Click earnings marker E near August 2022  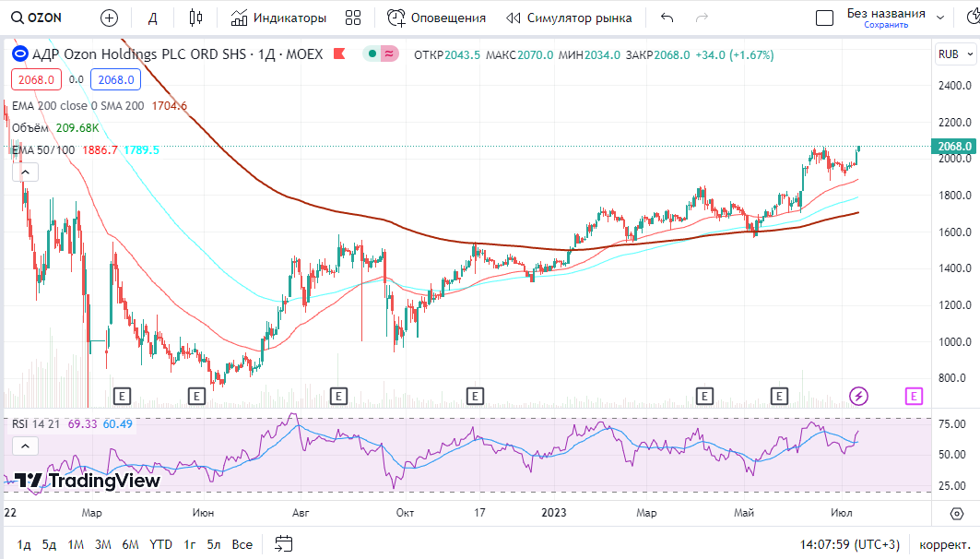tap(338, 396)
